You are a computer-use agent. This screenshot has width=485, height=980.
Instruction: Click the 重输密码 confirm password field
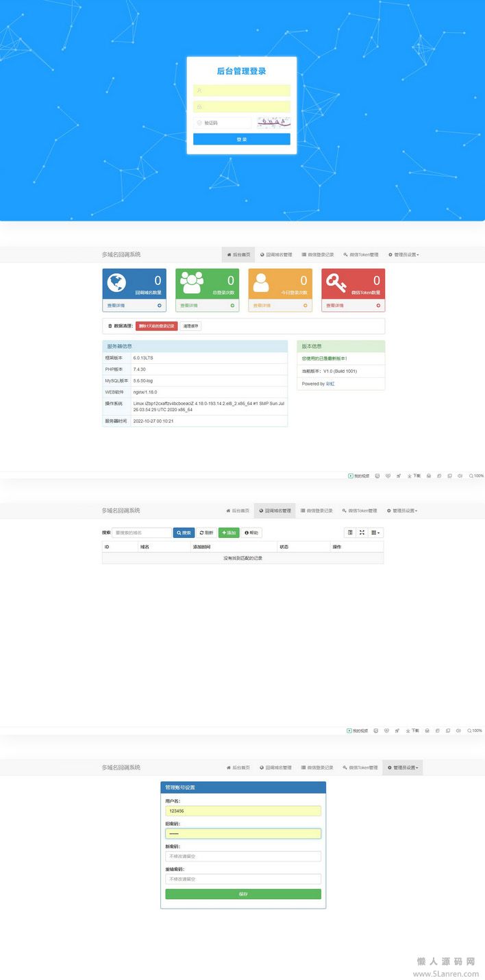click(x=243, y=879)
